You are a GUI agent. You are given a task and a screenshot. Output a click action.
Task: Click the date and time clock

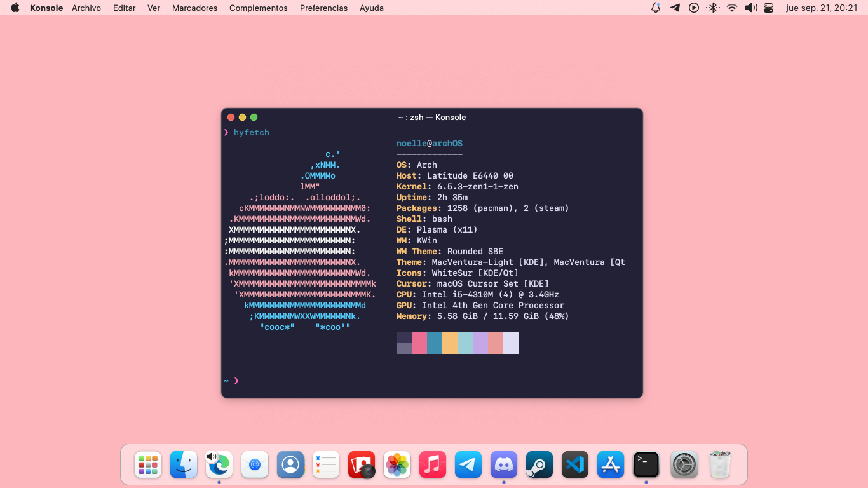pos(822,8)
